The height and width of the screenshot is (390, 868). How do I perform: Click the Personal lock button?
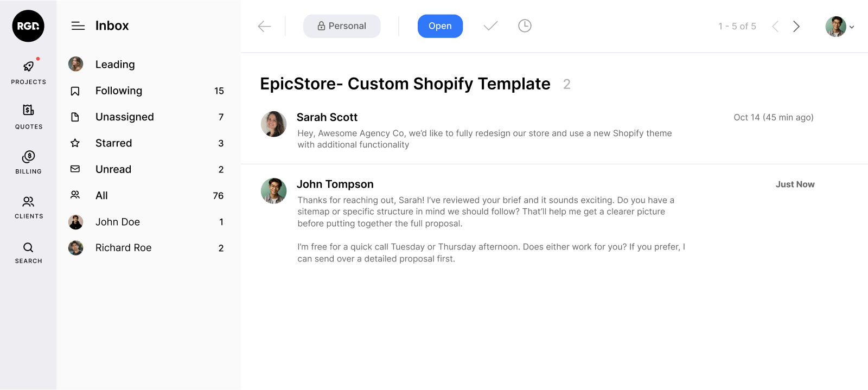(x=342, y=26)
